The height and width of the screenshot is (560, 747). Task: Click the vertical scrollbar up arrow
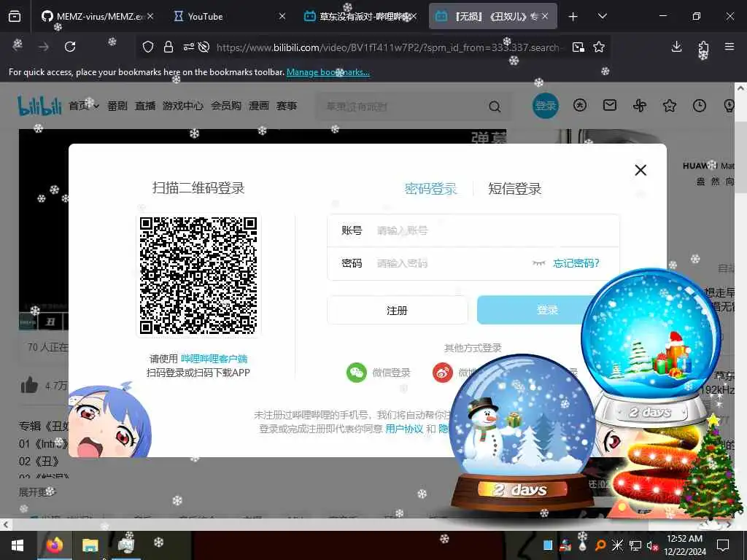(x=740, y=88)
